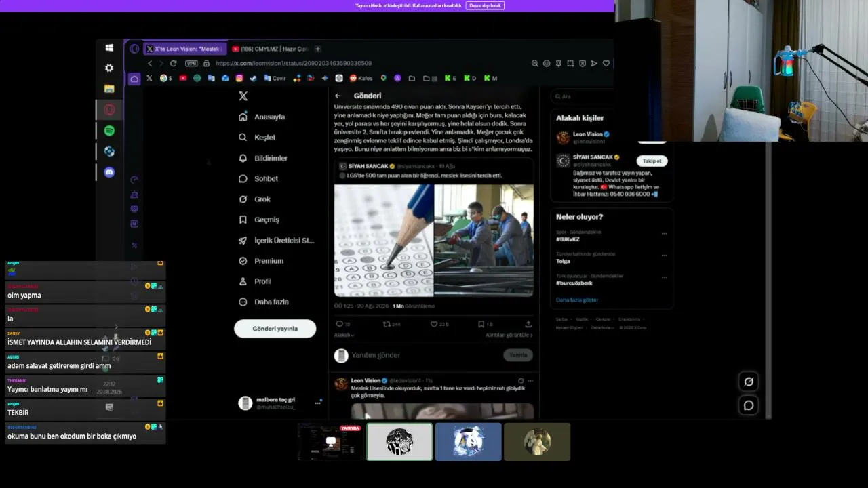Open İçerik Üreticisi Stüdyosu entry

276,240
